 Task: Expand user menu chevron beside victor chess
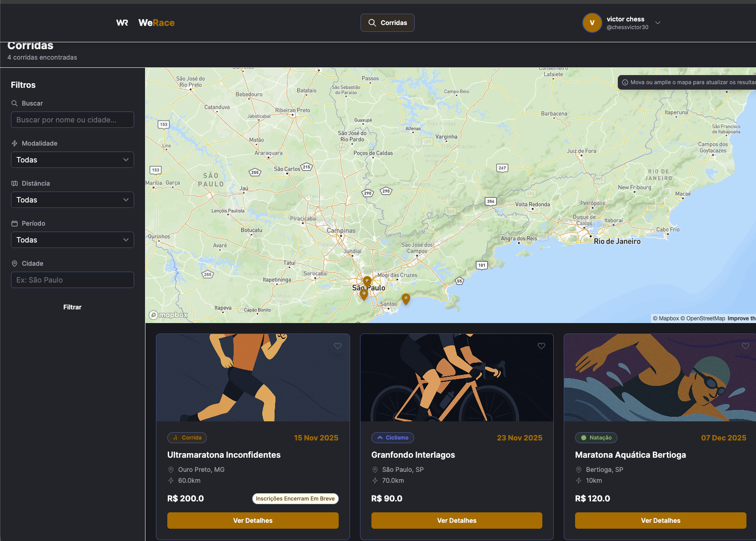click(x=657, y=23)
